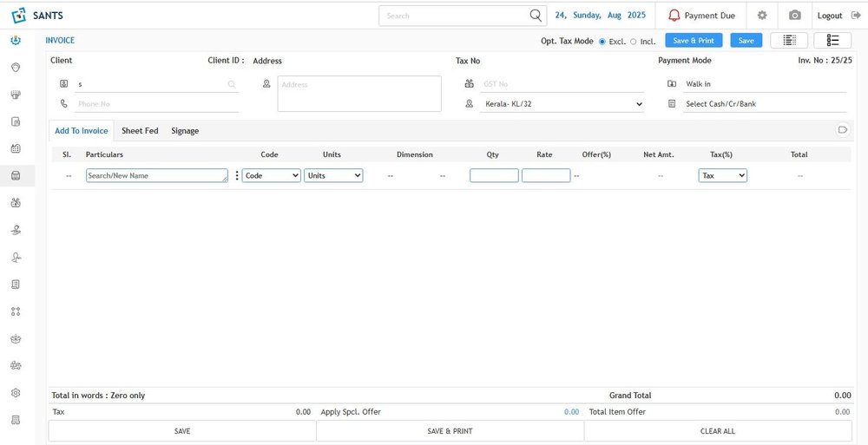This screenshot has height=445, width=868.
Task: Open the Kerala- KL/32 state dropdown
Action: click(x=562, y=103)
